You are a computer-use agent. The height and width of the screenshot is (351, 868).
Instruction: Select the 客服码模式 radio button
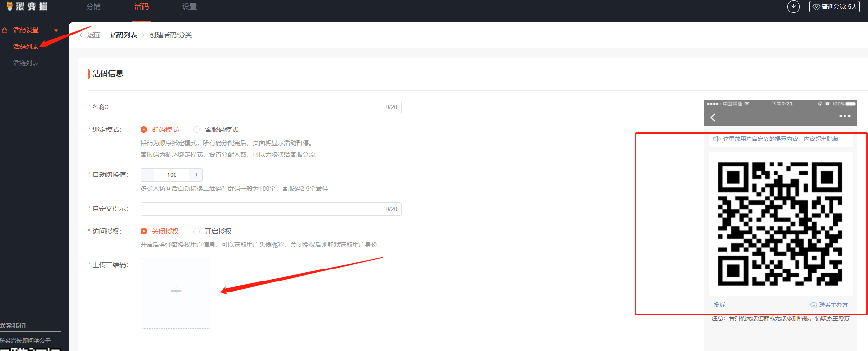[x=197, y=129]
